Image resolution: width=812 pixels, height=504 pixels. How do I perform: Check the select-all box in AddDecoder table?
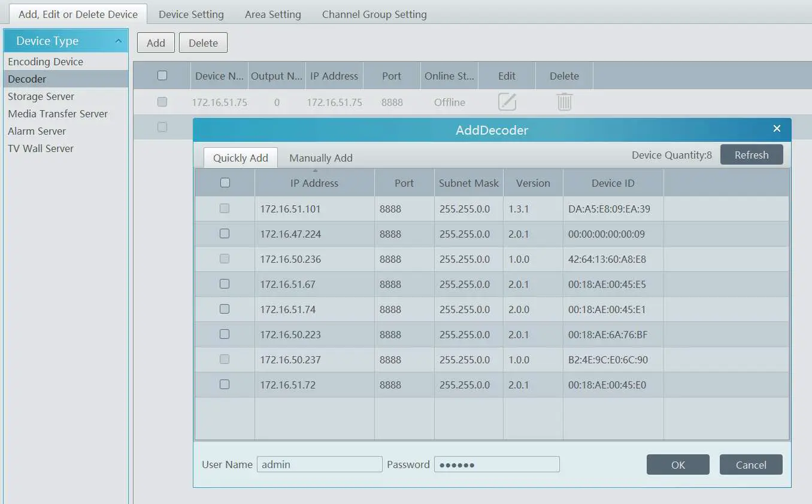click(x=225, y=183)
